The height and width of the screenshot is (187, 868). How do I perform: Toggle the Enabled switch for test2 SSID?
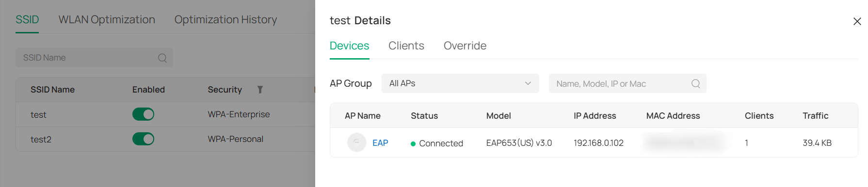click(x=143, y=139)
